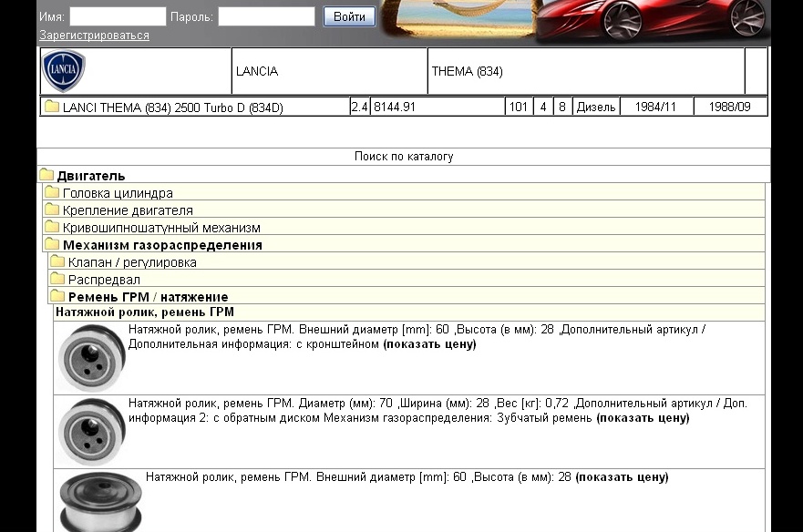Collapse the Механизм газораспределения category
This screenshot has height=532, width=803.
[x=161, y=245]
